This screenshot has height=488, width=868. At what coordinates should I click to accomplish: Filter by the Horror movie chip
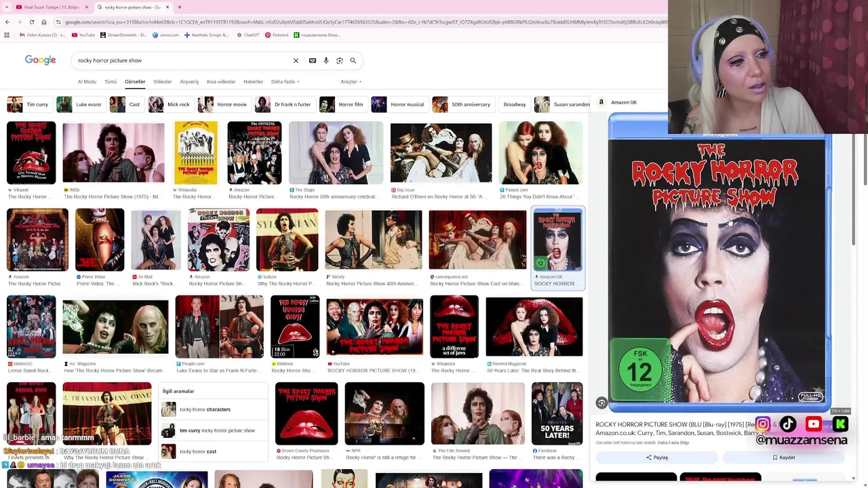coord(223,104)
